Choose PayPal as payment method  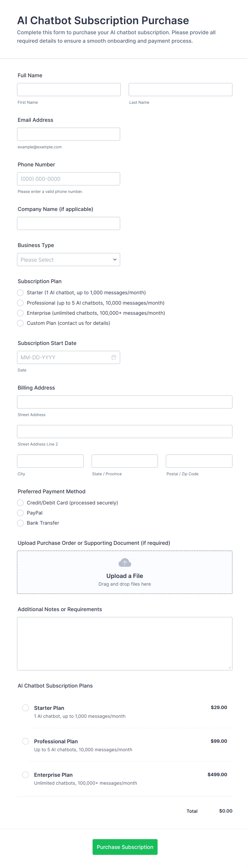click(20, 513)
